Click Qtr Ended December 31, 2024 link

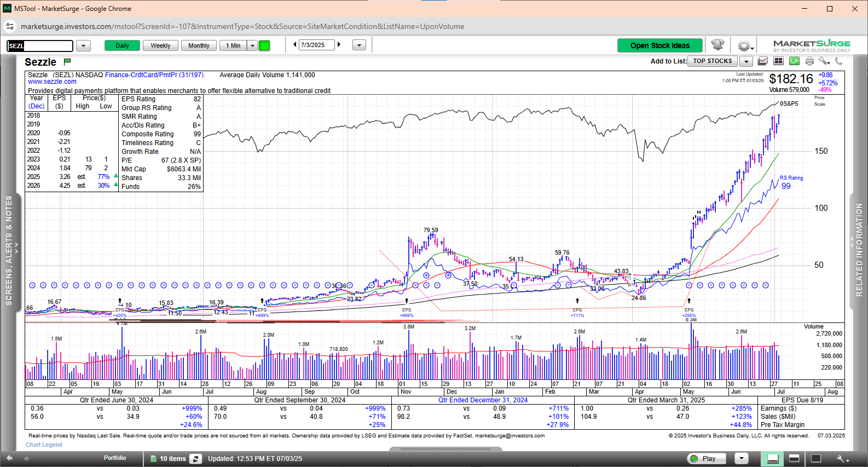483,400
